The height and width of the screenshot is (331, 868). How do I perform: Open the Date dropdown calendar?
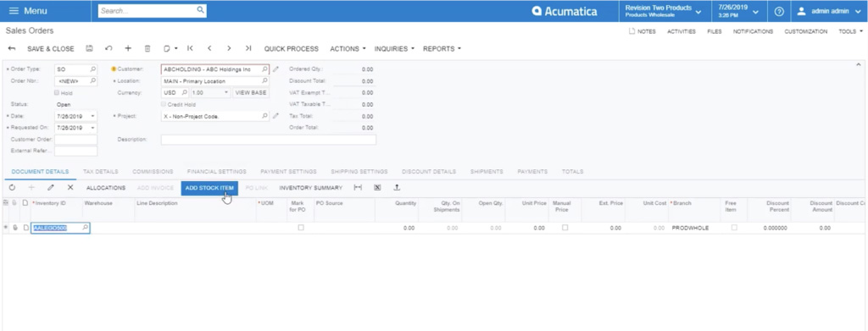click(x=92, y=117)
